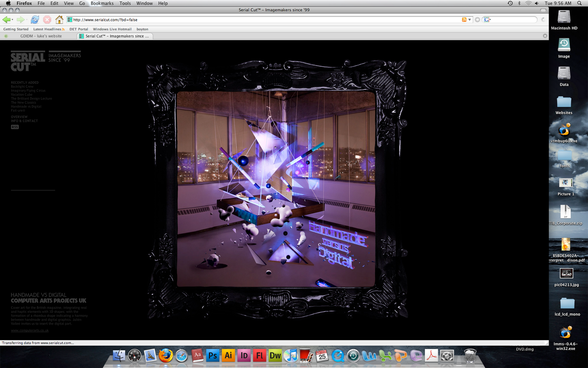The image size is (588, 368).
Task: Launch Dreamweaver from the Dock
Action: coord(275,355)
